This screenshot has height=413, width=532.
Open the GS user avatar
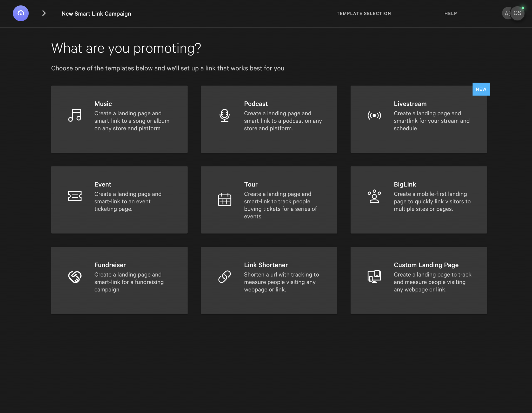pos(517,13)
